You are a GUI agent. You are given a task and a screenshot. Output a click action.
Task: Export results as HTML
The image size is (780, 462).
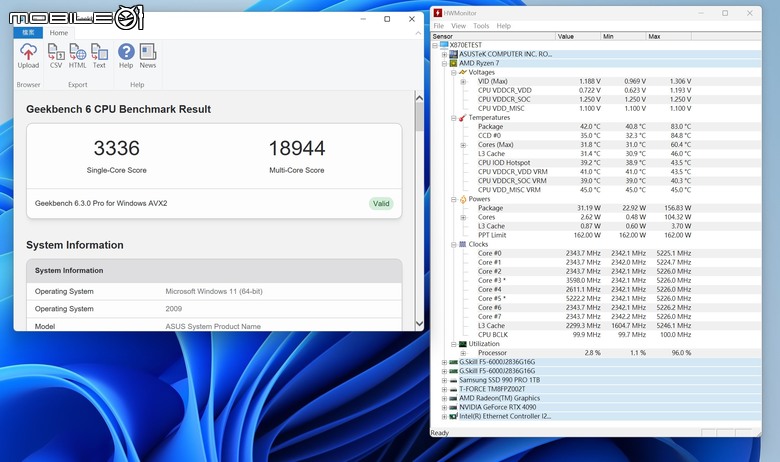click(x=78, y=56)
